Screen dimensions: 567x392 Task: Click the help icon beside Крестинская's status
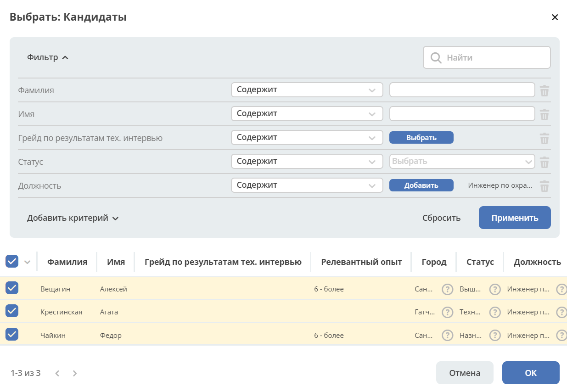(494, 312)
